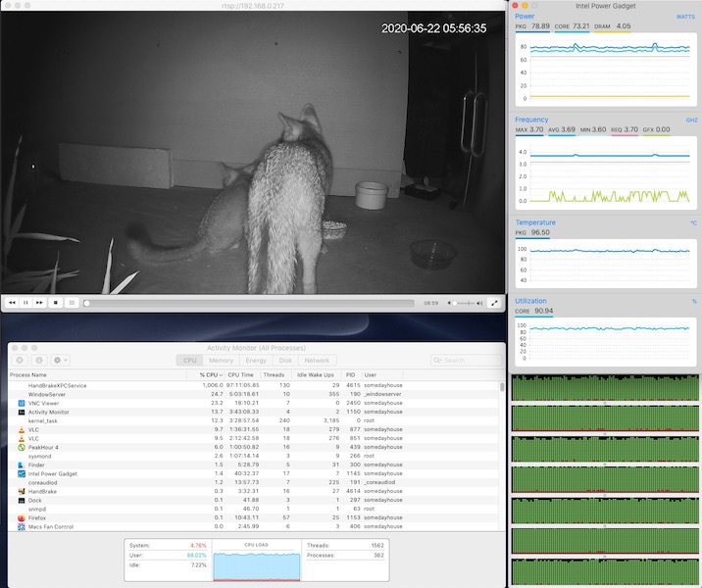Click the Utilization section heading
This screenshot has width=702, height=588.
[530, 301]
